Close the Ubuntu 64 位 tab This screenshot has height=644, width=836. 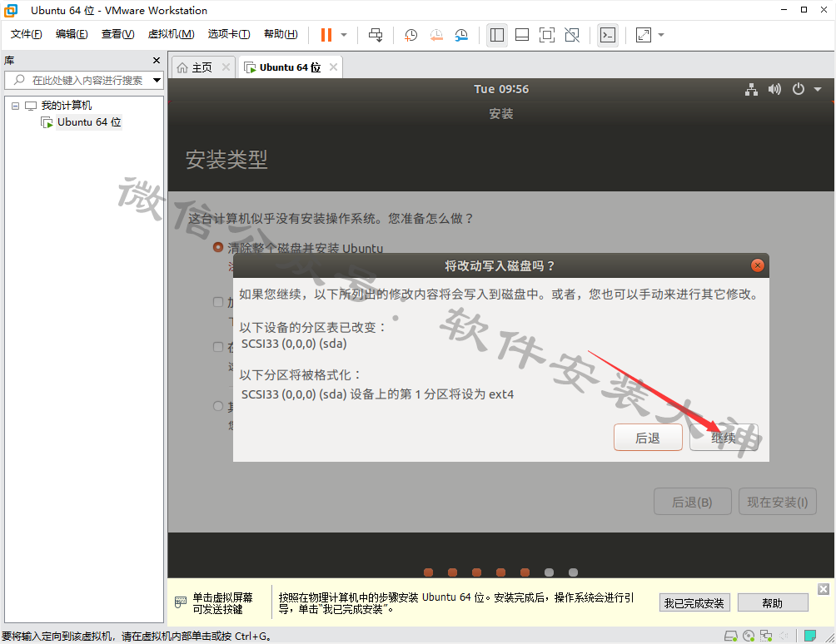pos(333,67)
